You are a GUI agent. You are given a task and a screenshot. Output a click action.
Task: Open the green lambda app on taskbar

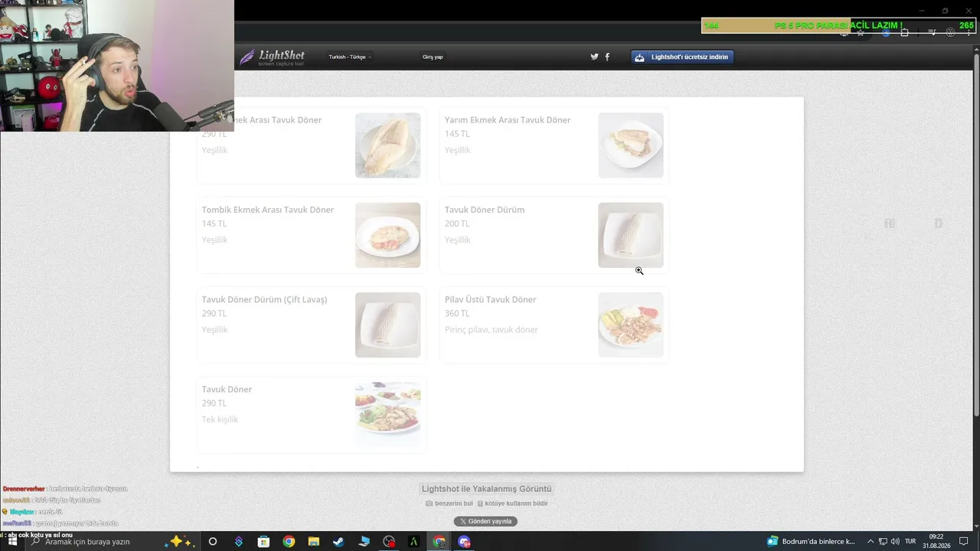pyautogui.click(x=413, y=541)
